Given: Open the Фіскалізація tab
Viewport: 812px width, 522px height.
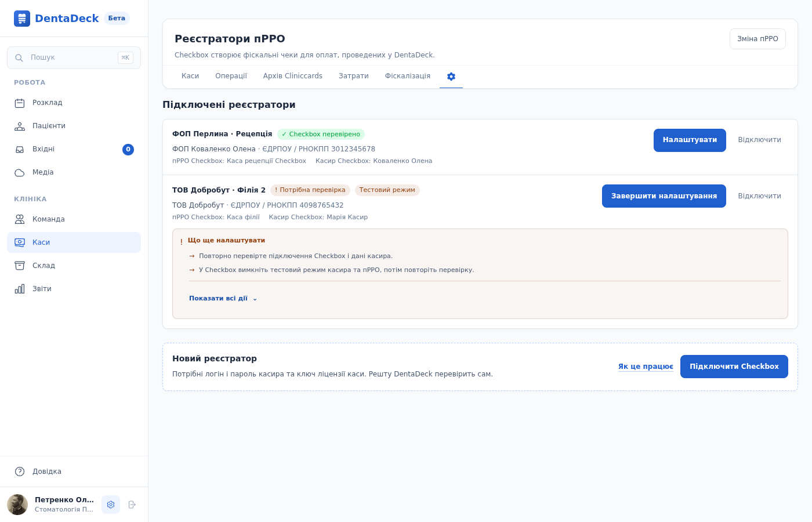Looking at the screenshot, I should pyautogui.click(x=408, y=77).
